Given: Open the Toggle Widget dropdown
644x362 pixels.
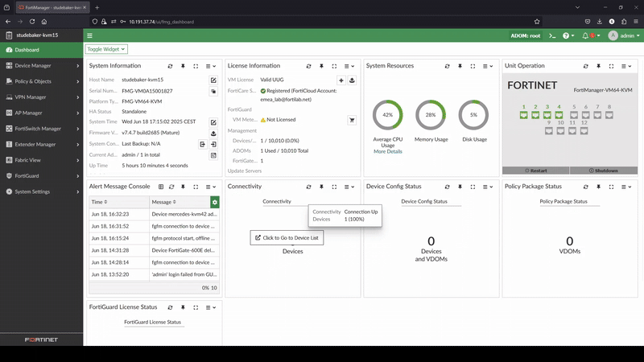Looking at the screenshot, I should (x=106, y=49).
